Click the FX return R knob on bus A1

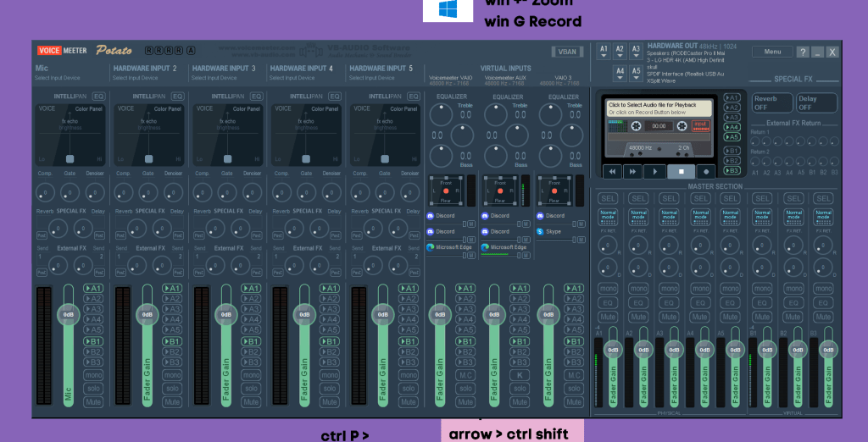tap(608, 245)
